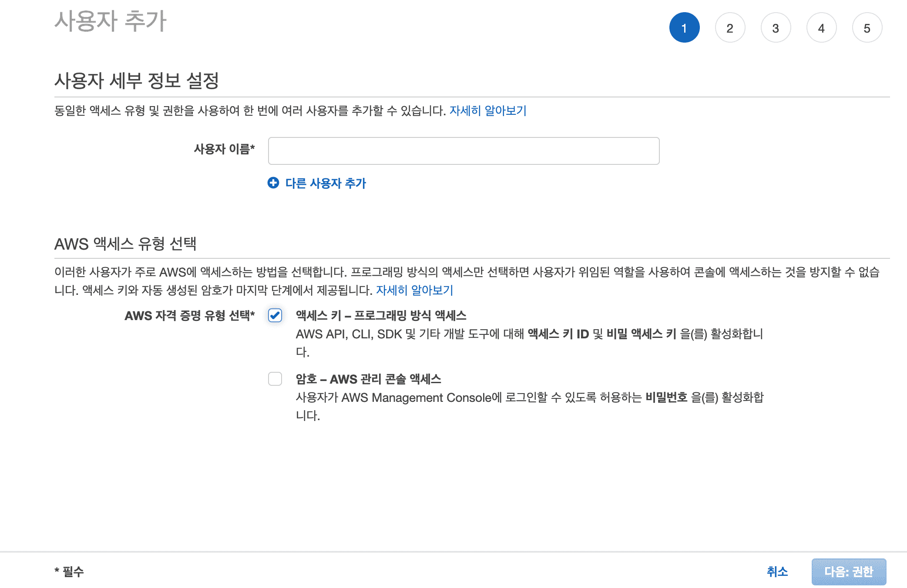Focus the 사용자 이름 text field
907x588 pixels.
coord(464,151)
